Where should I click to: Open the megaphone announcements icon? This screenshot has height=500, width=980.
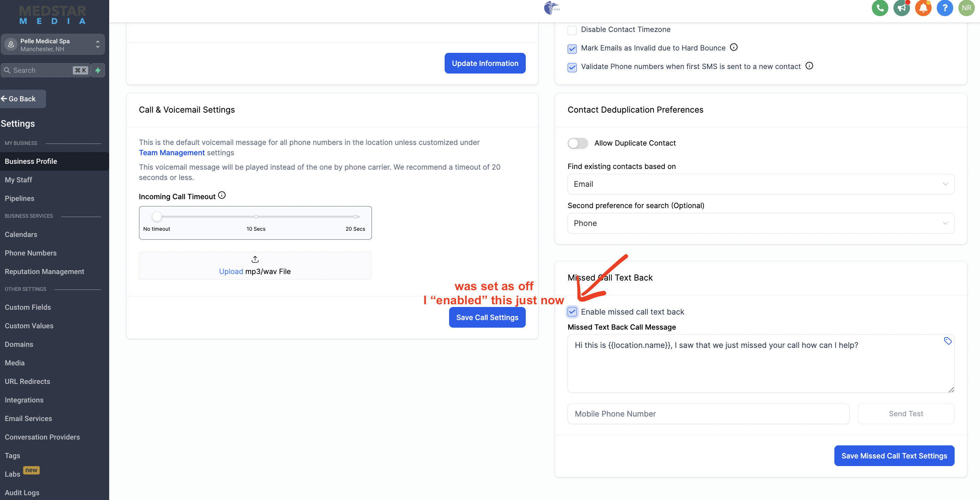click(x=901, y=8)
